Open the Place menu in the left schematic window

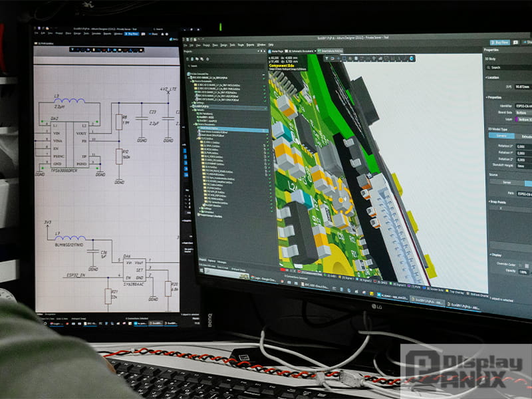coord(68,34)
